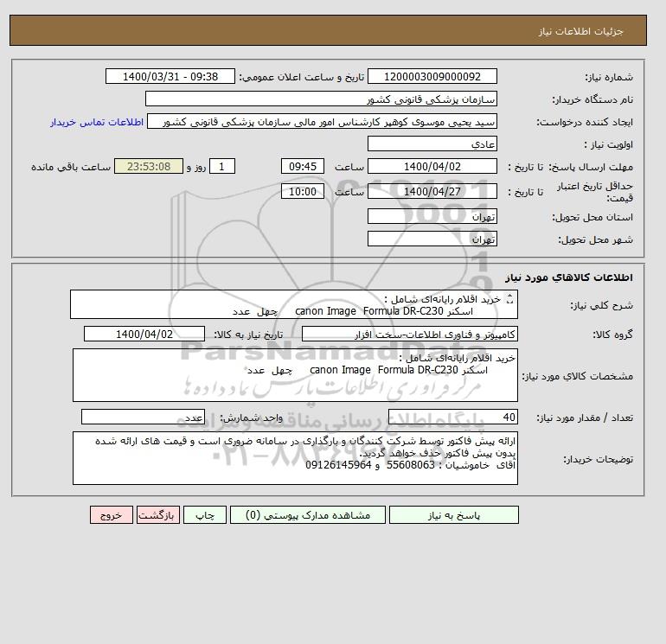Screen dimensions: 666x644
Task: Click the response deadline time 09:45
Action: [303, 167]
